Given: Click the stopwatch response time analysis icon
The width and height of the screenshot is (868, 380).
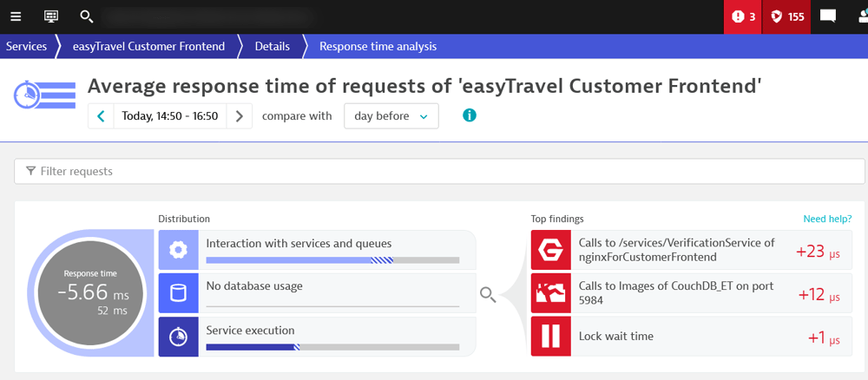Looking at the screenshot, I should click(44, 95).
